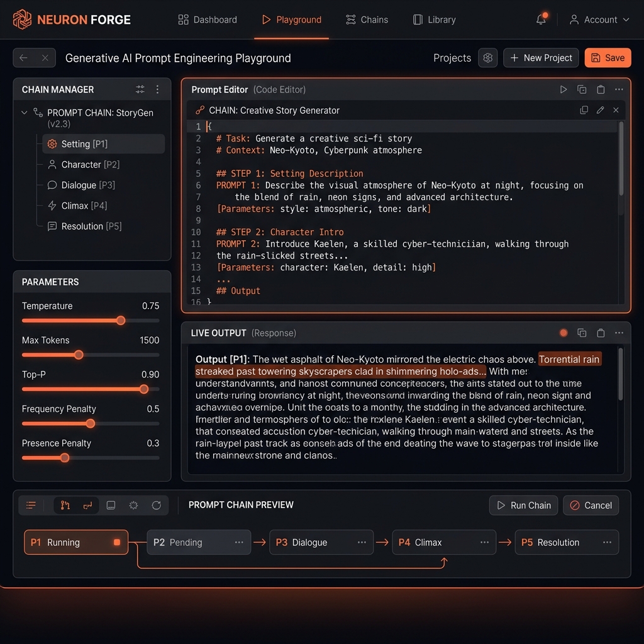Copy the Live Output response
This screenshot has height=644, width=644.
point(582,333)
